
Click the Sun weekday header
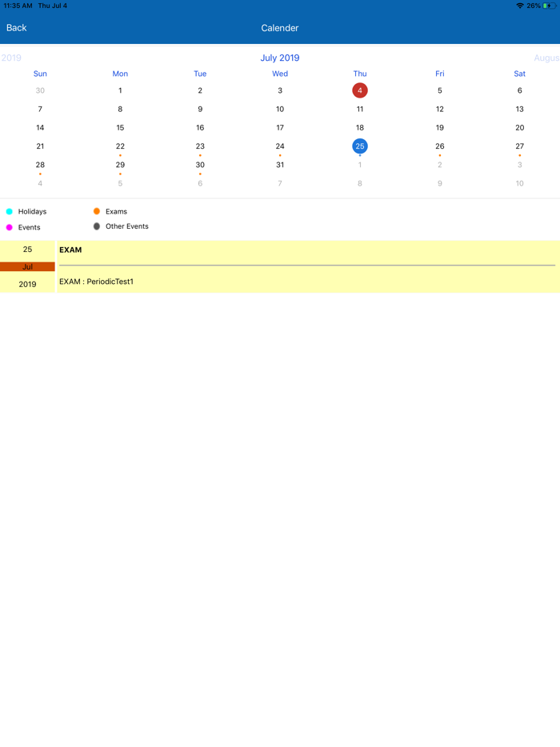(x=40, y=74)
